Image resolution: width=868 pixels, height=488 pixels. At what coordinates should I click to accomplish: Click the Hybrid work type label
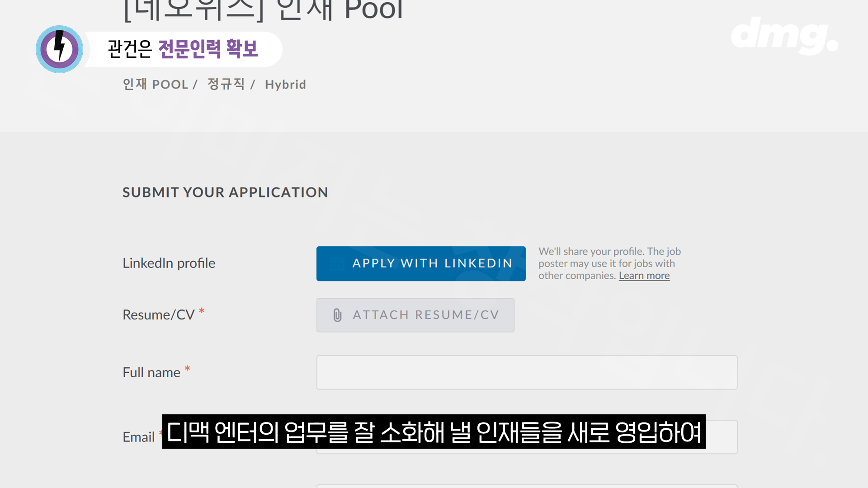pos(285,84)
